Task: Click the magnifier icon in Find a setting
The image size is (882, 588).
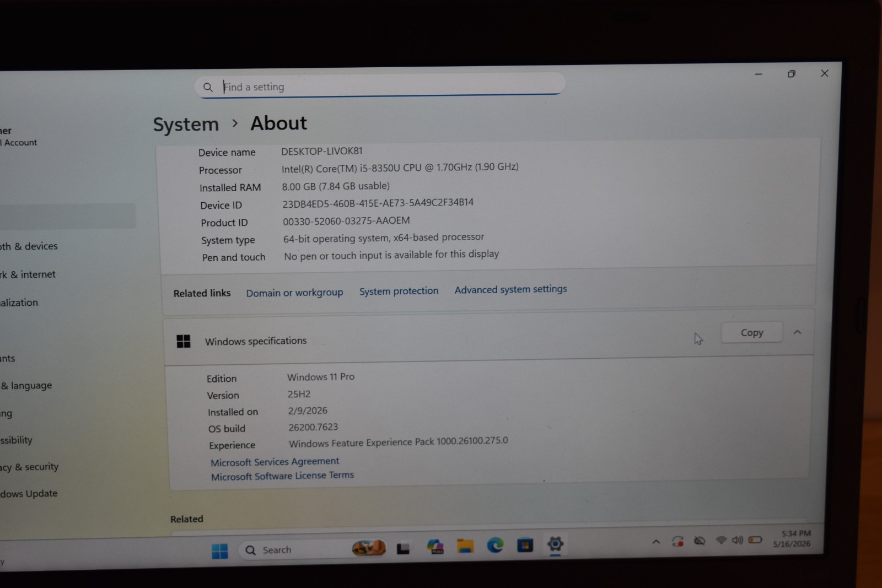Action: (208, 87)
